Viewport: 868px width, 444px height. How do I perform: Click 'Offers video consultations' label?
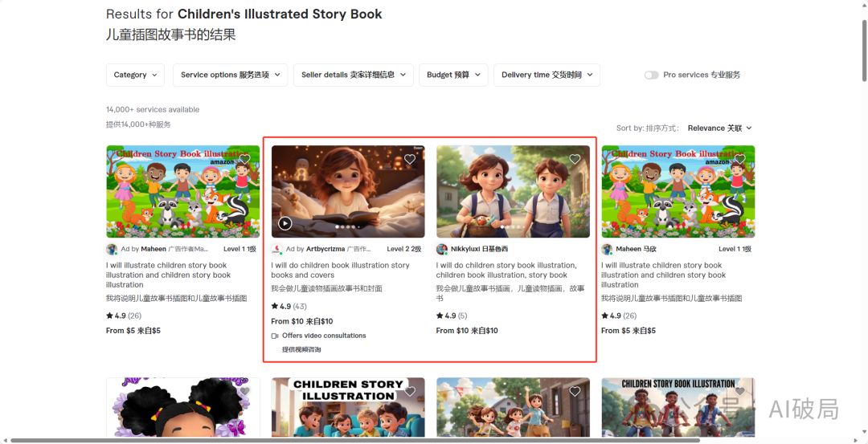point(324,336)
